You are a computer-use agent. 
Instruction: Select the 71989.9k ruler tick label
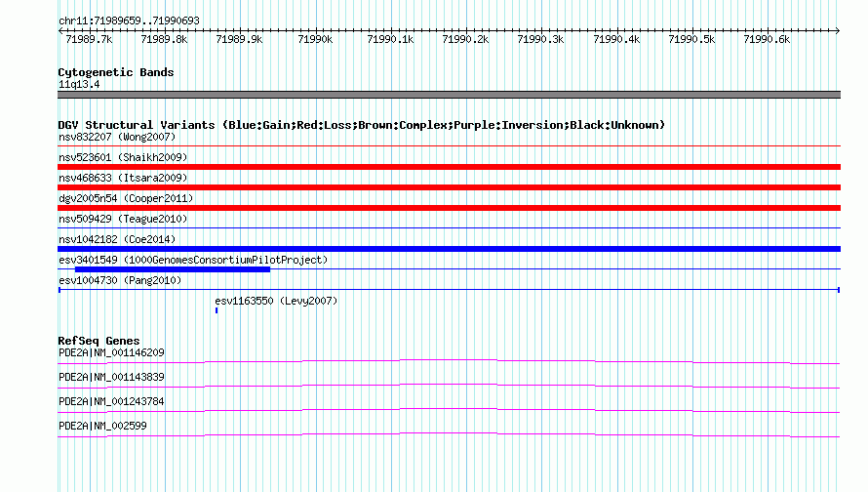click(239, 39)
